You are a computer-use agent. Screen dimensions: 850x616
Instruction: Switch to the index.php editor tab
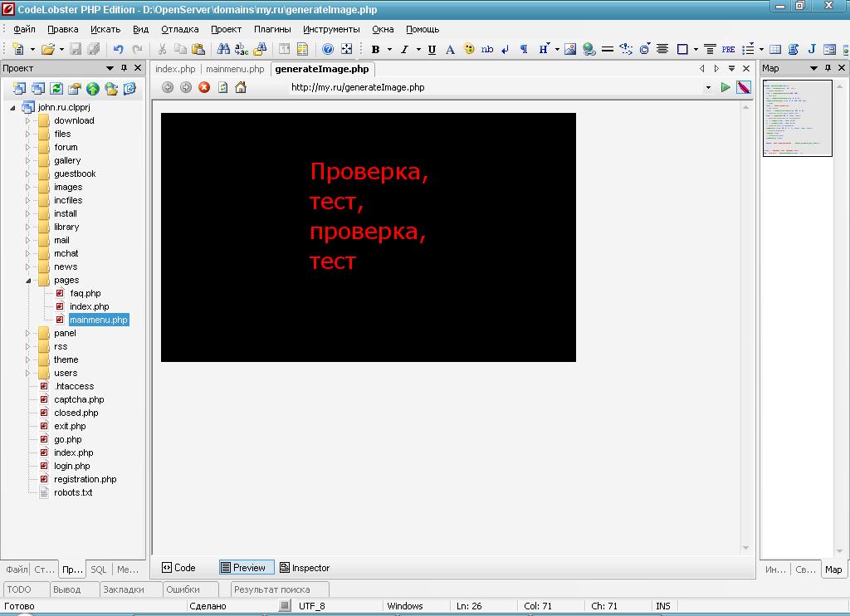pos(175,69)
